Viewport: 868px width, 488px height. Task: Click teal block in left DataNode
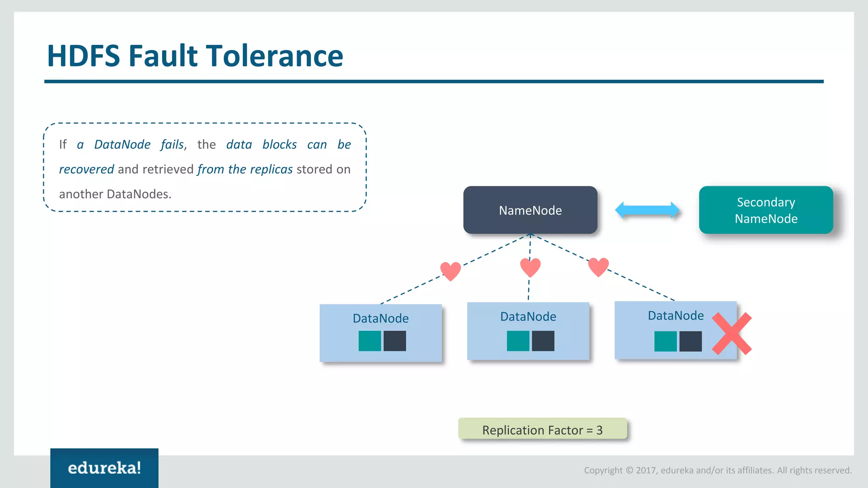[x=370, y=341]
